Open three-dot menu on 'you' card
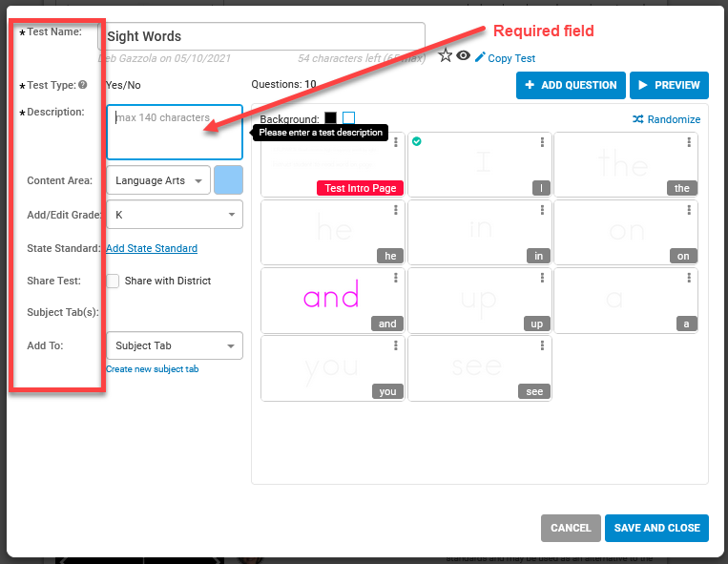This screenshot has width=728, height=564. click(x=395, y=345)
